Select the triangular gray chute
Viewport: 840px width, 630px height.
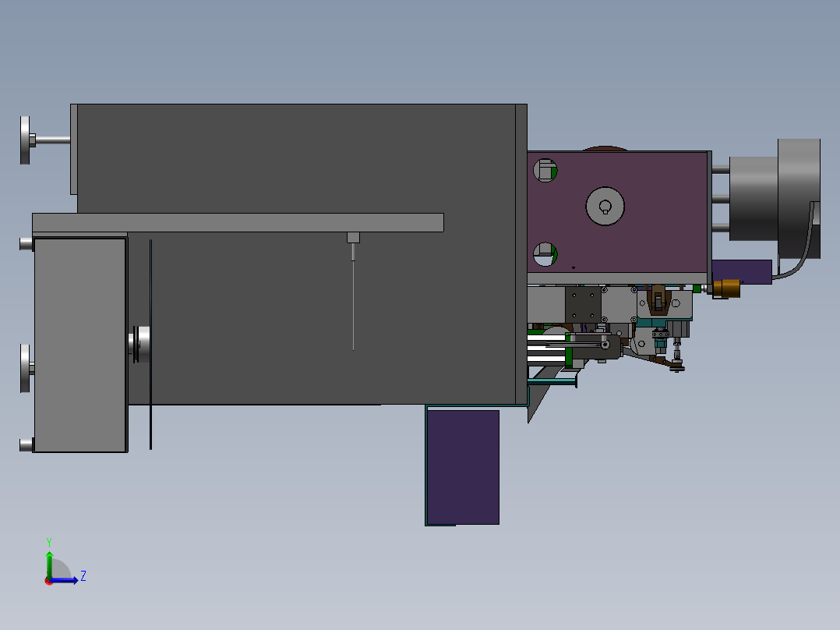tap(538, 397)
